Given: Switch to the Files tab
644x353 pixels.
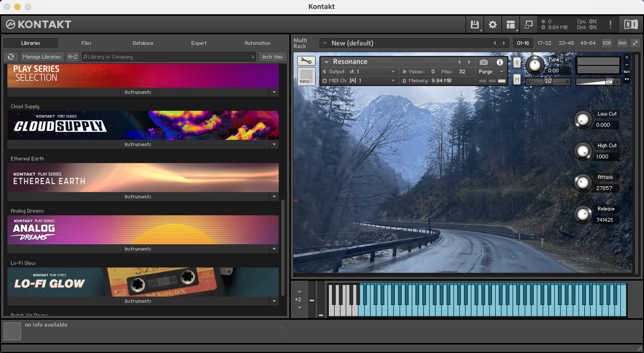Looking at the screenshot, I should click(x=87, y=43).
